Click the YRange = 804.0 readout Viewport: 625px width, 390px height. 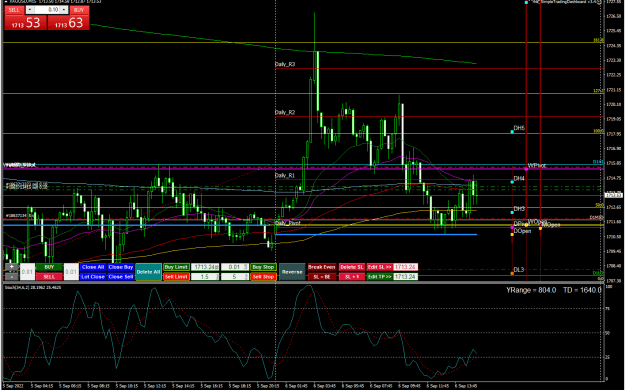click(x=531, y=290)
